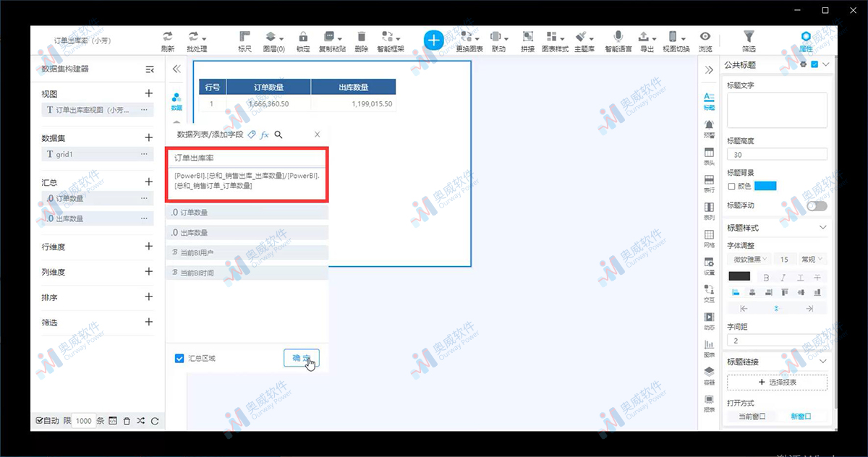Open more options for 出库数量 in 汇总

[144, 218]
